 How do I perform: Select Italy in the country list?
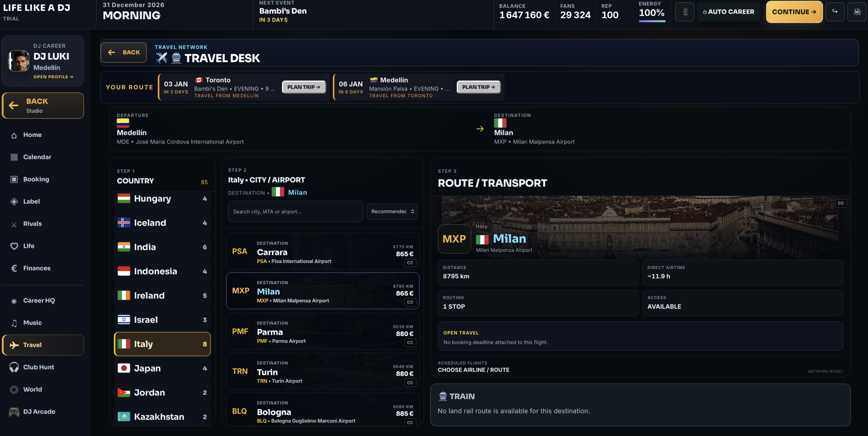pos(162,344)
